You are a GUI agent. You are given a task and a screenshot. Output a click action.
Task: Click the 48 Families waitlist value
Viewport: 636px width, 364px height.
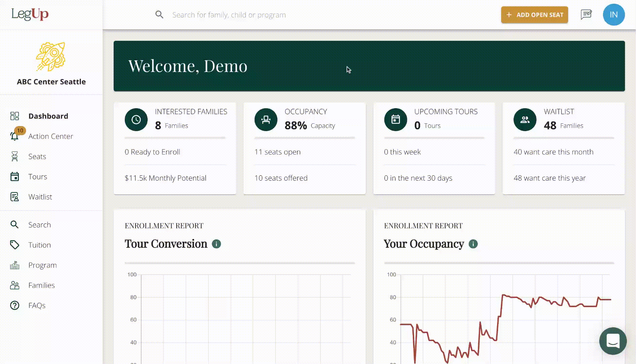tap(563, 125)
